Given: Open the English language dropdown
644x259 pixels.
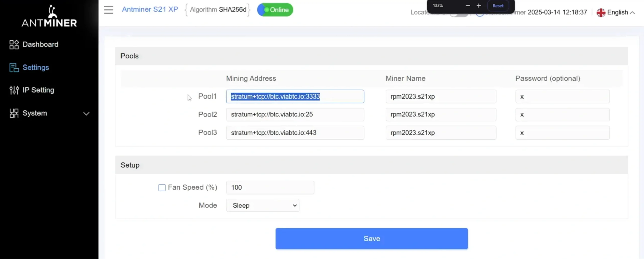Looking at the screenshot, I should (616, 12).
